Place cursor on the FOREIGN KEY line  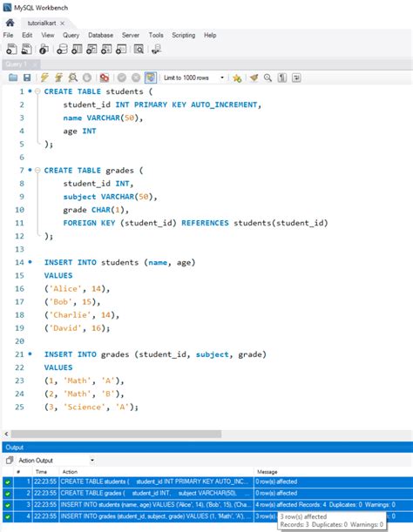click(x=195, y=223)
